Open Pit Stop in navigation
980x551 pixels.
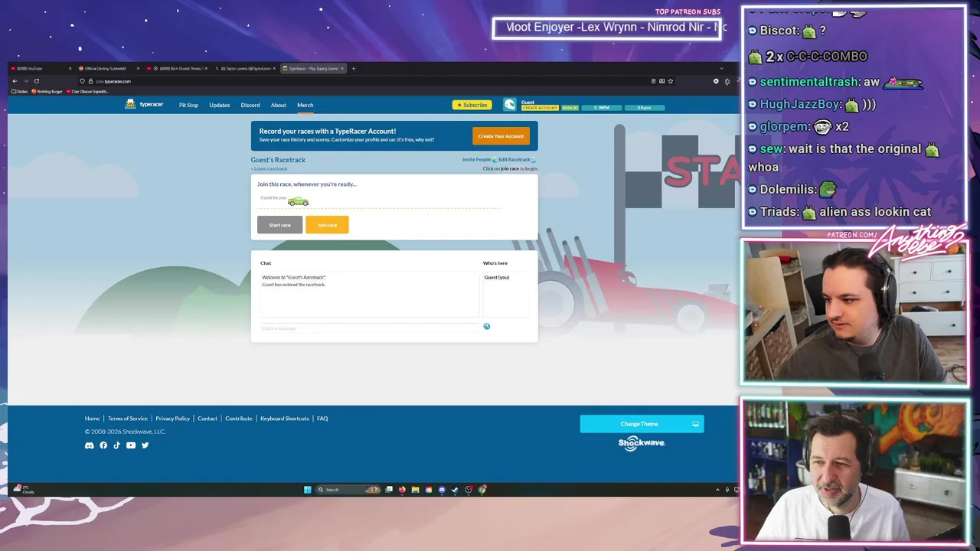click(x=188, y=105)
